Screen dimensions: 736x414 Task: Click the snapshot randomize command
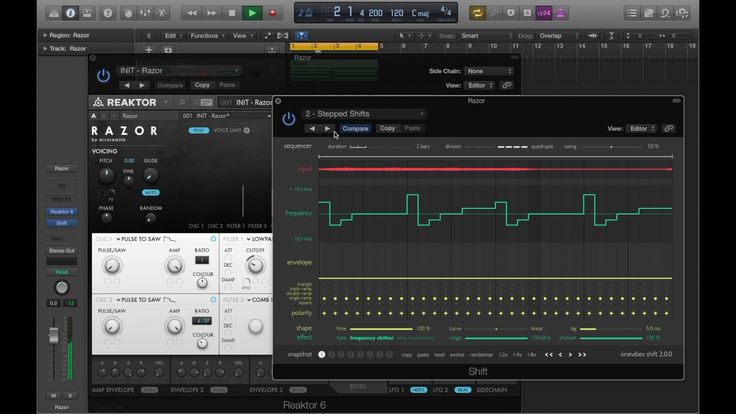(481, 355)
